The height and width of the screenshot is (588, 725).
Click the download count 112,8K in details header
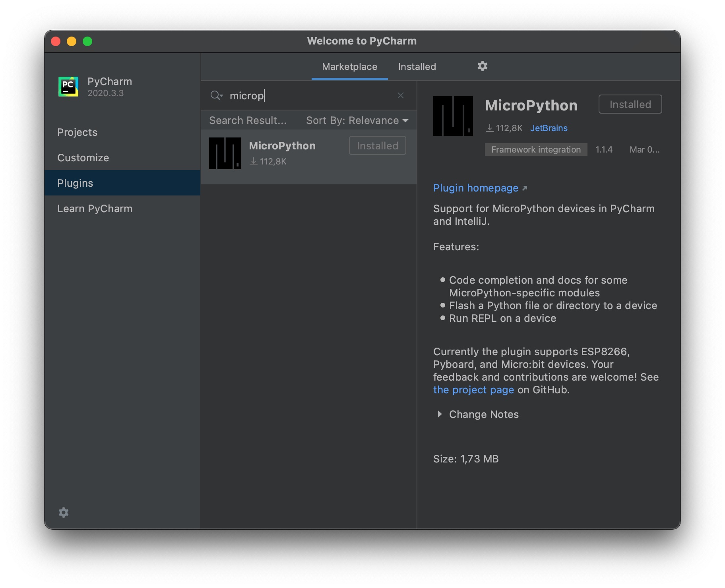[x=504, y=128]
